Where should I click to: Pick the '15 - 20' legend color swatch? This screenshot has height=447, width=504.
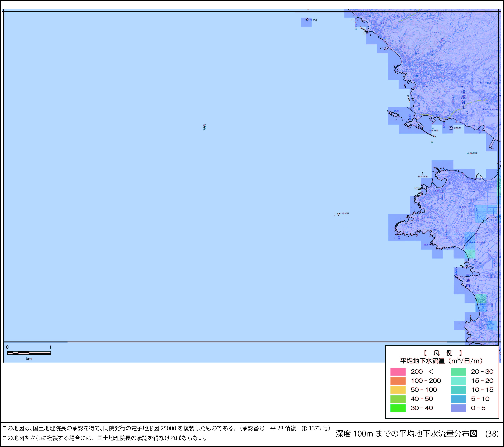point(458,381)
